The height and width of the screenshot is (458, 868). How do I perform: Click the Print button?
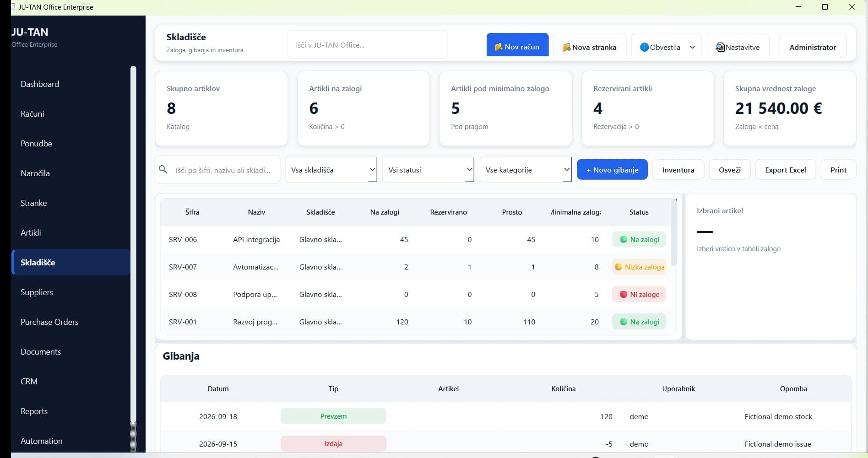838,170
